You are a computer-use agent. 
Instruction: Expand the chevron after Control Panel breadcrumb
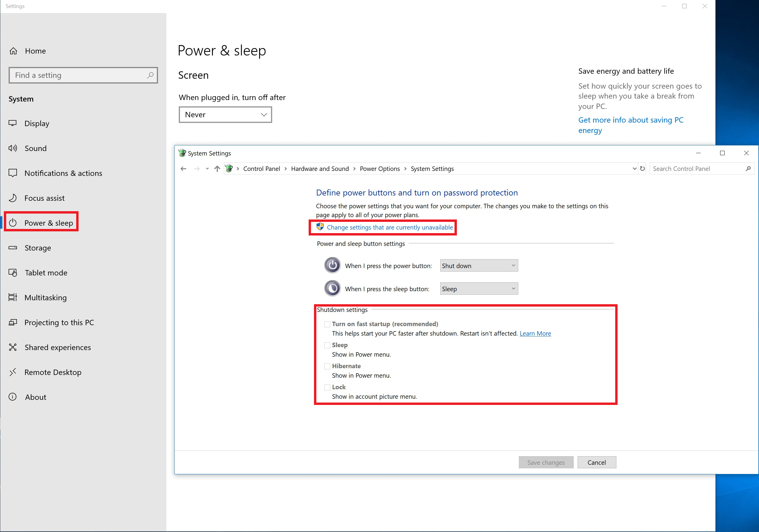286,169
